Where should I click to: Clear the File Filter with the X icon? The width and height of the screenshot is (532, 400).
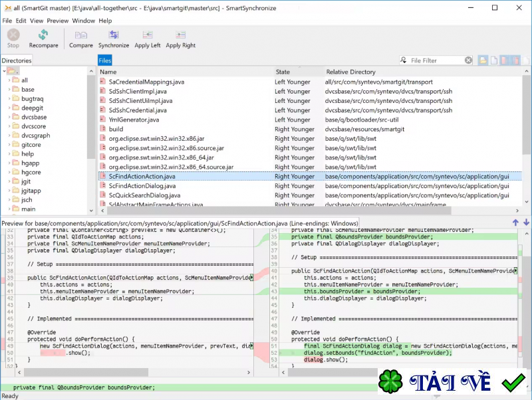click(x=468, y=60)
